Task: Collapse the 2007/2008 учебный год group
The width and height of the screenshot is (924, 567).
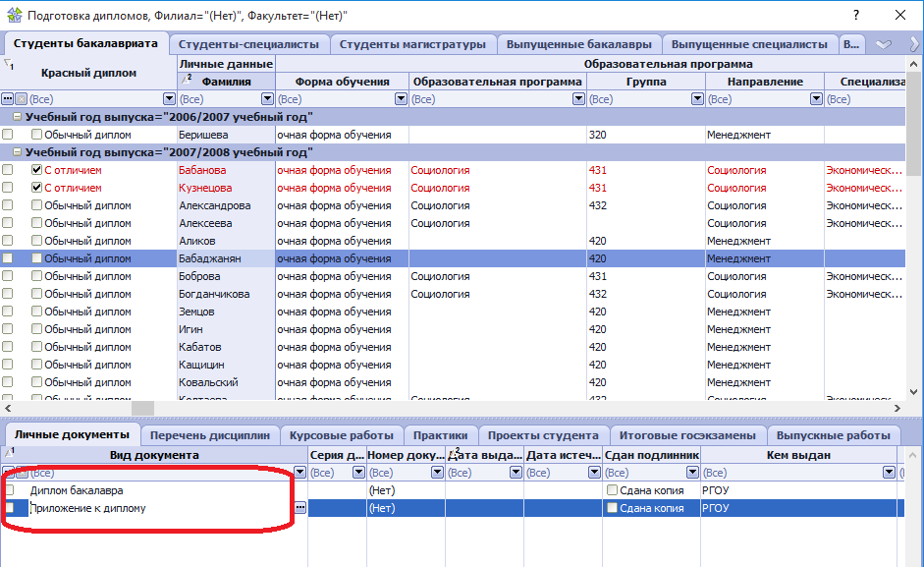Action: [17, 152]
